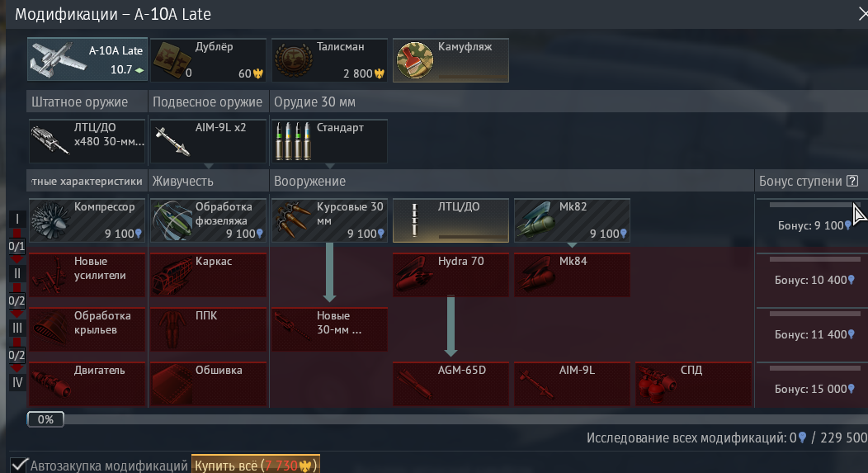This screenshot has width=868, height=473.
Task: Click the Талисман medallion icon
Action: [294, 59]
